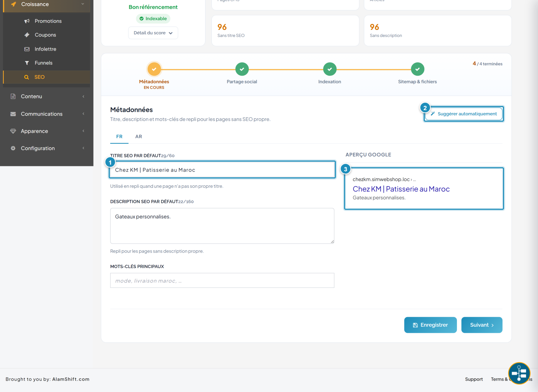Image resolution: width=538 pixels, height=392 pixels.
Task: Click the Enregistrer save button
Action: tap(430, 325)
